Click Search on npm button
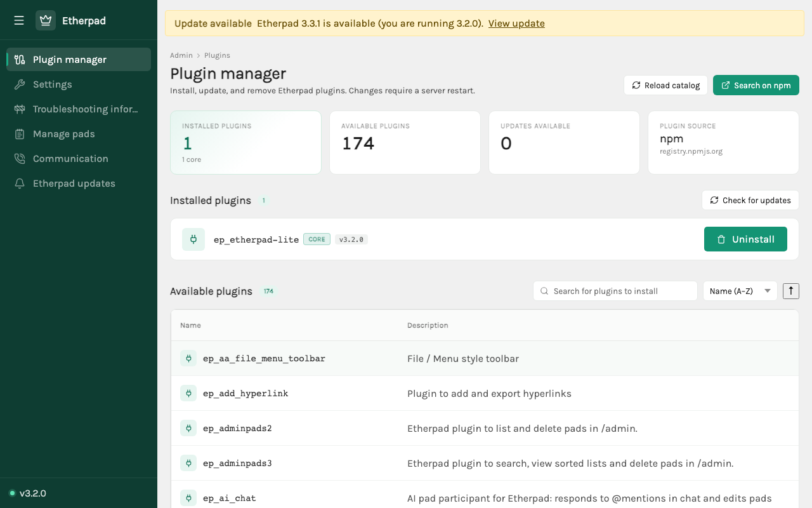The height and width of the screenshot is (508, 812). [756, 85]
